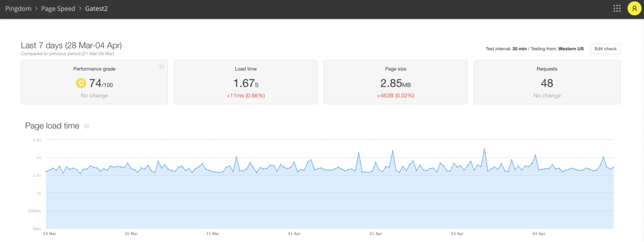This screenshot has height=242, width=644.
Task: Click the yellow C grade badge
Action: [x=80, y=83]
